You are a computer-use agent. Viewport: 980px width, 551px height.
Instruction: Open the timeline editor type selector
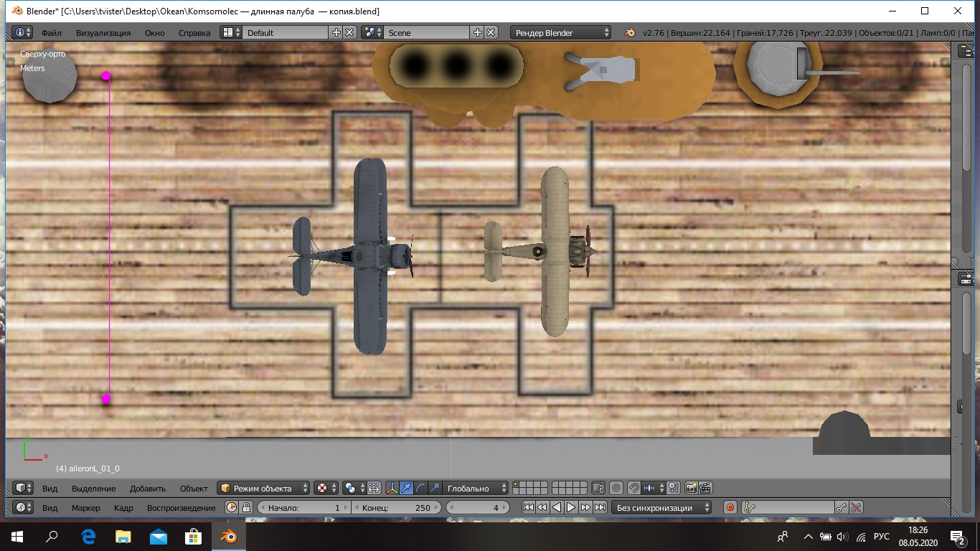pyautogui.click(x=23, y=507)
